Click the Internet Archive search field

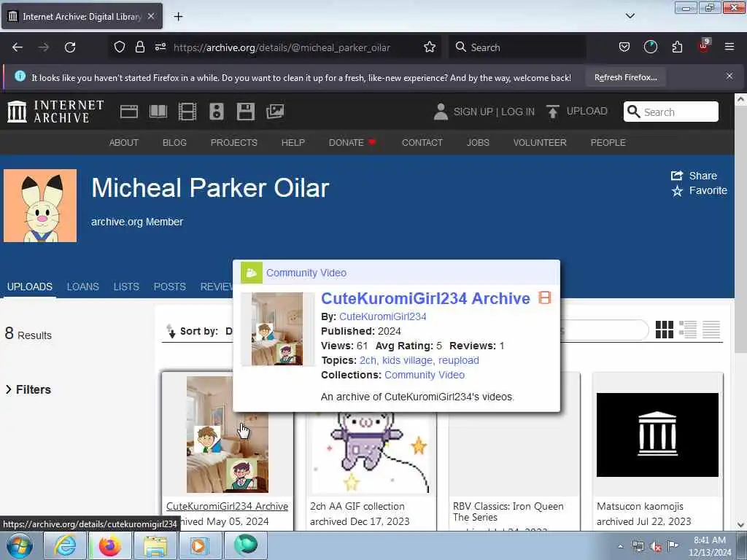pos(671,112)
